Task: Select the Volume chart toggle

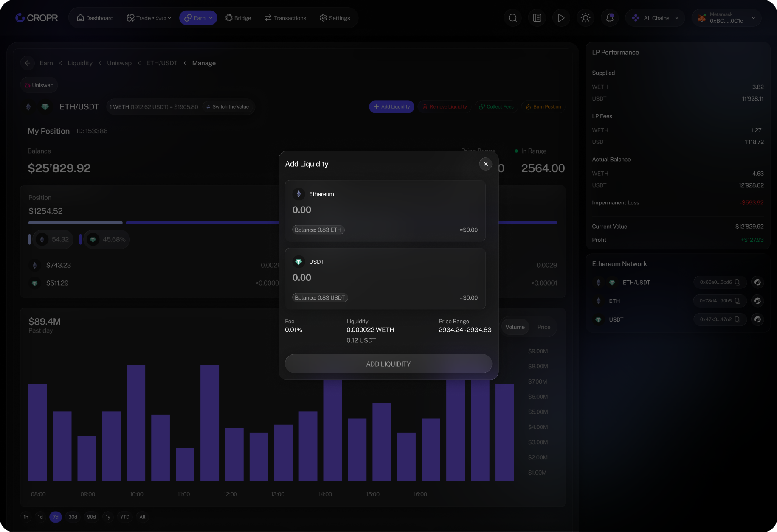Action: coord(515,327)
